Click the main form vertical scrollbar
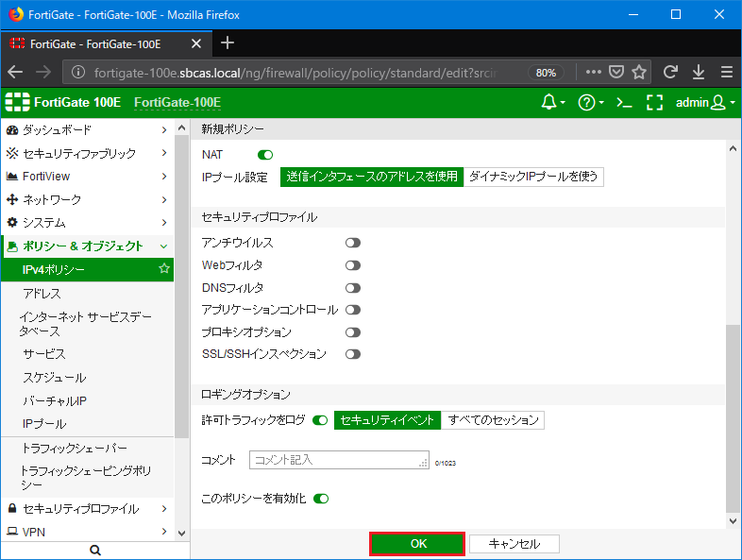Viewport: 742px width, 560px height. 733,418
